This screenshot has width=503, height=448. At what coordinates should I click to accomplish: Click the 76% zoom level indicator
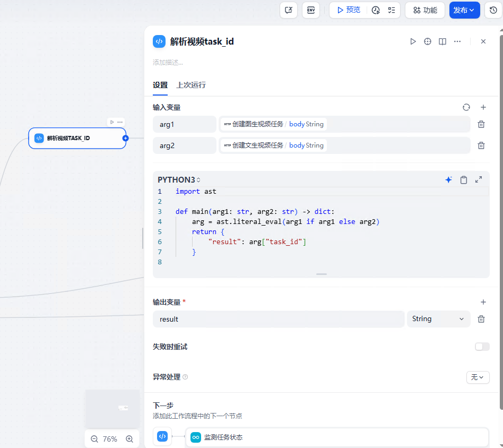click(110, 438)
